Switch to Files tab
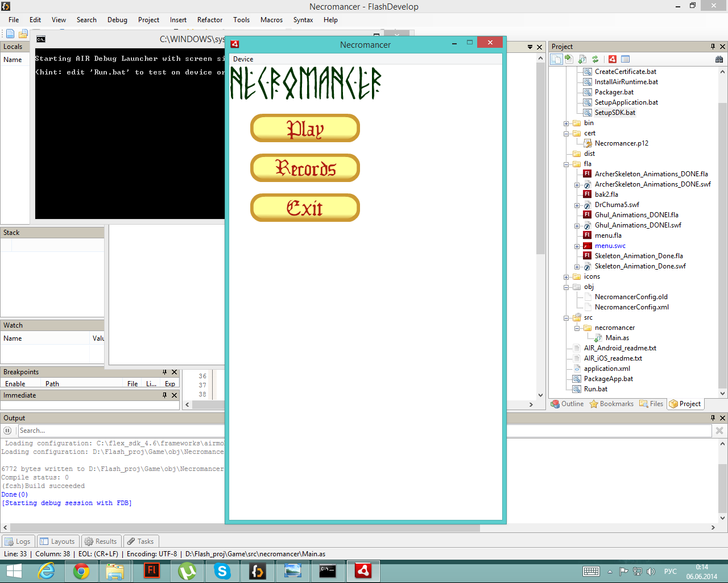 pyautogui.click(x=651, y=404)
